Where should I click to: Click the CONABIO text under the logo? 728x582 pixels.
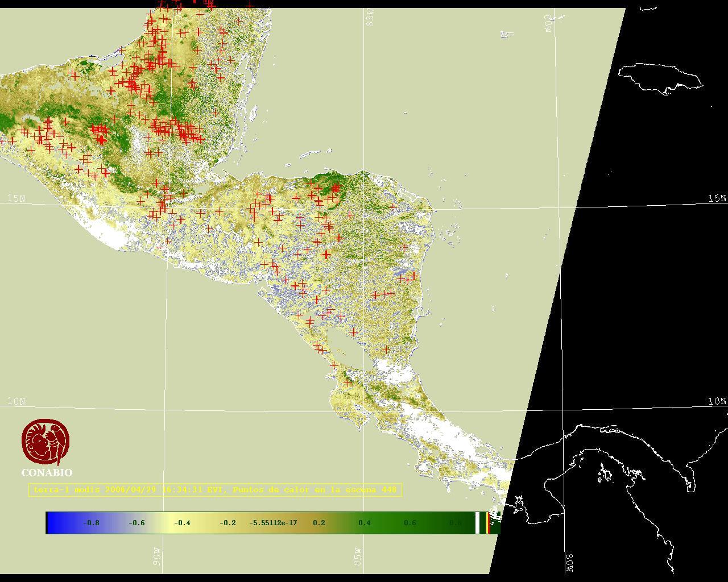tap(47, 473)
